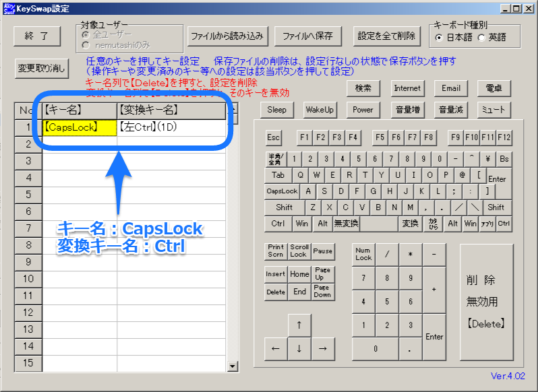Screen dimensions: 538x392
Task: Click the Delete key in navigation cluster
Action: (276, 292)
